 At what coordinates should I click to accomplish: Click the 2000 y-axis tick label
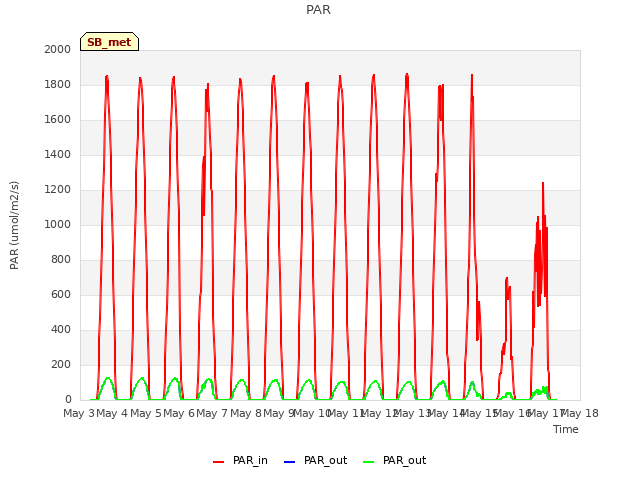click(x=58, y=49)
